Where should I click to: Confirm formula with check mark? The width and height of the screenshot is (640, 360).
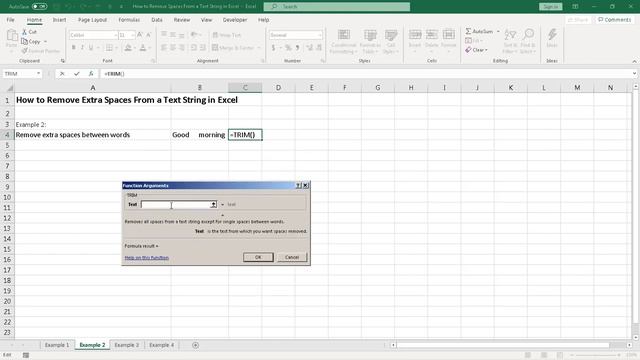coord(77,74)
